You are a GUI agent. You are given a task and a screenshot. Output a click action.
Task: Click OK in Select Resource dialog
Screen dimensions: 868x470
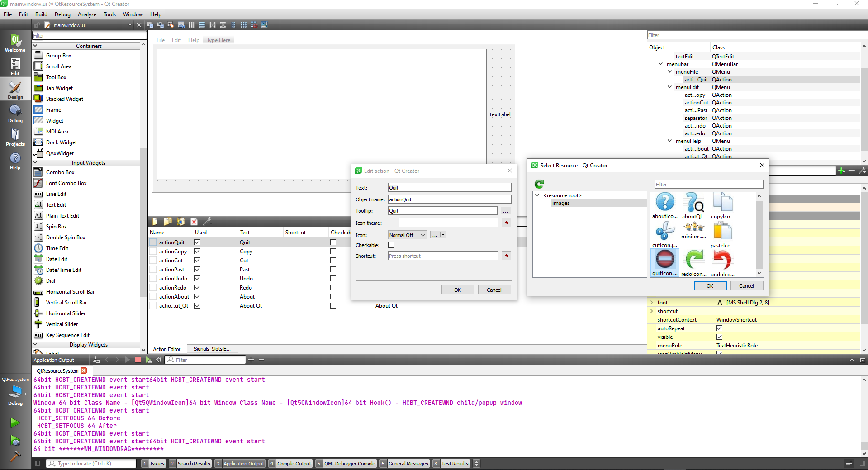click(x=710, y=285)
